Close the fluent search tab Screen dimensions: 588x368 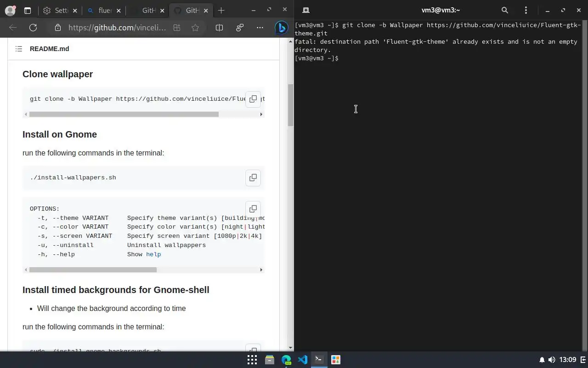(118, 10)
